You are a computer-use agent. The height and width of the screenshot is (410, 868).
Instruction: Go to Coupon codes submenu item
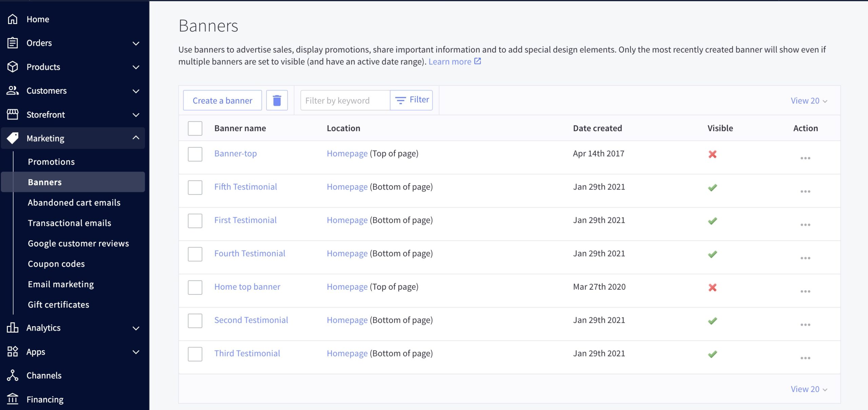point(56,264)
